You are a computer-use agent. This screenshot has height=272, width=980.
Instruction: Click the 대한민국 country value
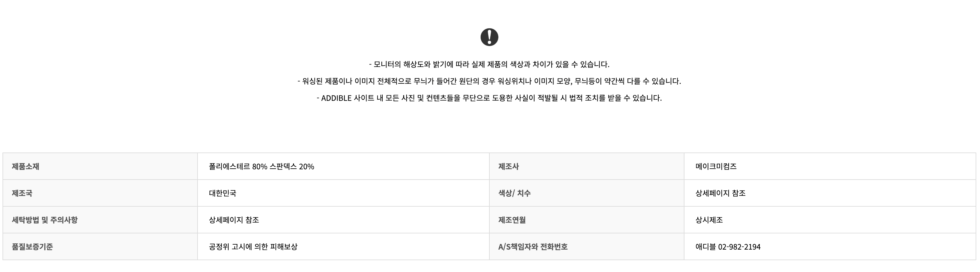(222, 193)
